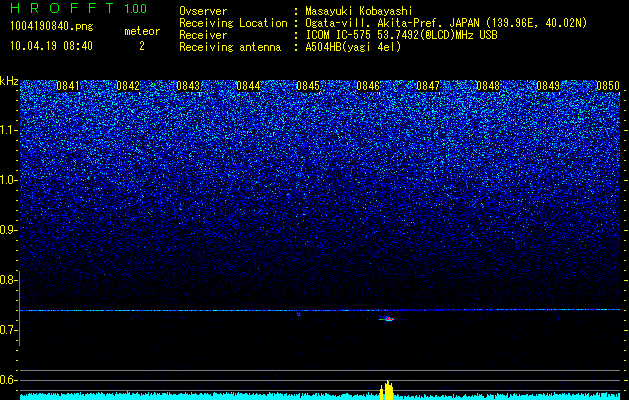
Task: Click the kHz axis unit label
Action: click(x=9, y=81)
